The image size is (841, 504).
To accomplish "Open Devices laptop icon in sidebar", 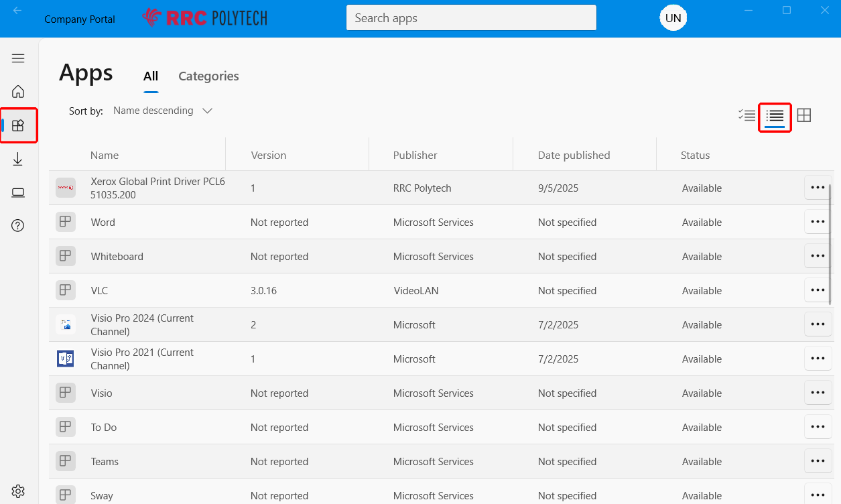I will point(18,193).
